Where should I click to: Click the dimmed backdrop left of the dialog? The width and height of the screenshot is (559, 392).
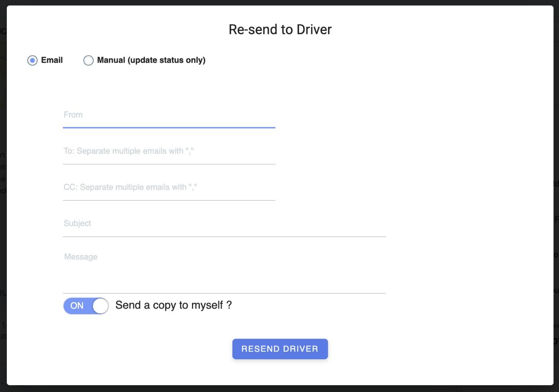[3, 200]
